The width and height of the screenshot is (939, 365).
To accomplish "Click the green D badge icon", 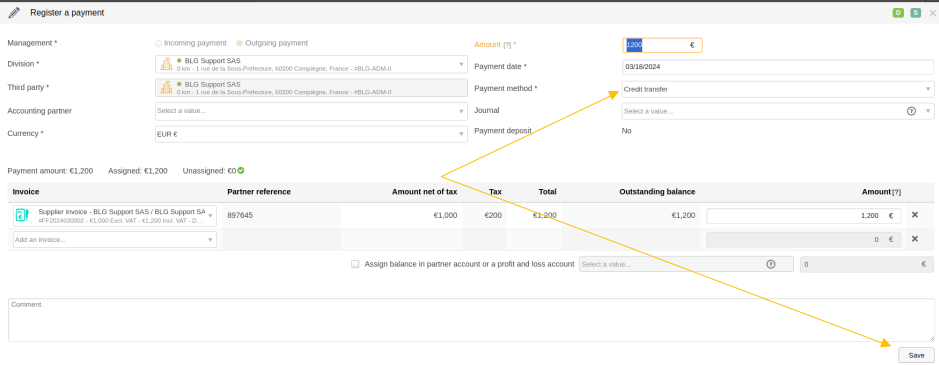I will tap(898, 13).
